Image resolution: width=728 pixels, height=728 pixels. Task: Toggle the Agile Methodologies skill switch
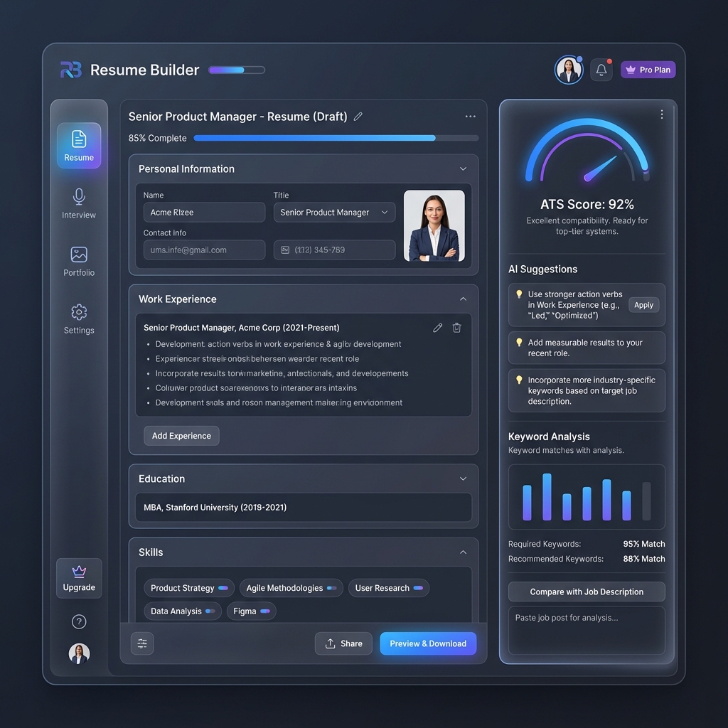point(331,588)
